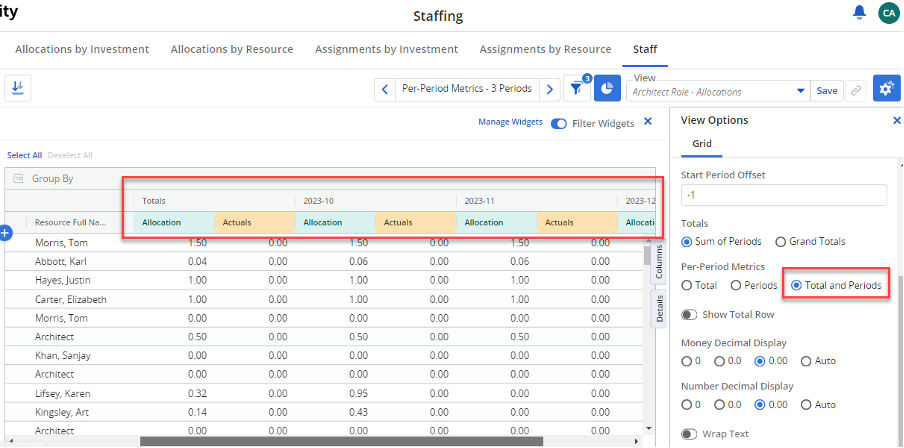Open Assignments by Investment tab
This screenshot has height=448, width=904.
[x=386, y=50]
